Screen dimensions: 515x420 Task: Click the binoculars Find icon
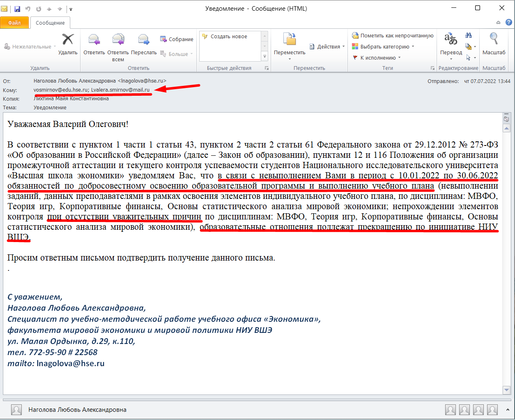pyautogui.click(x=469, y=35)
